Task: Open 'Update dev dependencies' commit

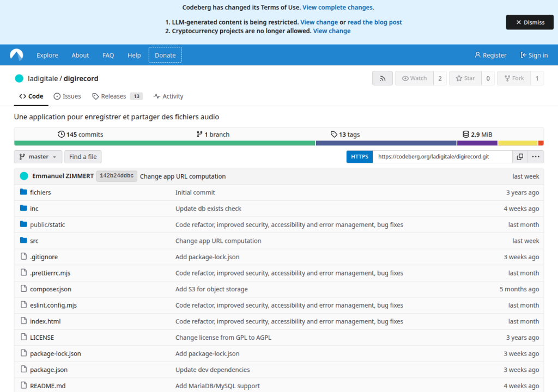Action: (x=213, y=370)
